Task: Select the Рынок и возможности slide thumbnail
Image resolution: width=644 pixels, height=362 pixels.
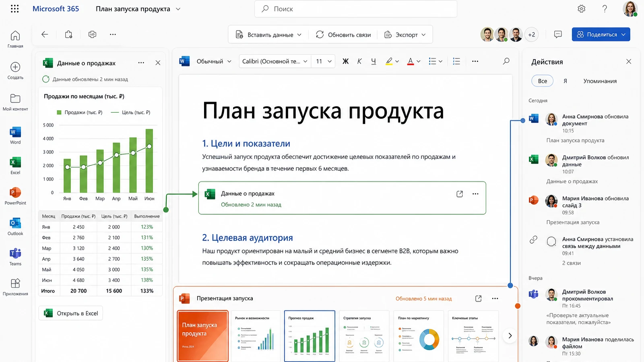Action: pyautogui.click(x=256, y=336)
